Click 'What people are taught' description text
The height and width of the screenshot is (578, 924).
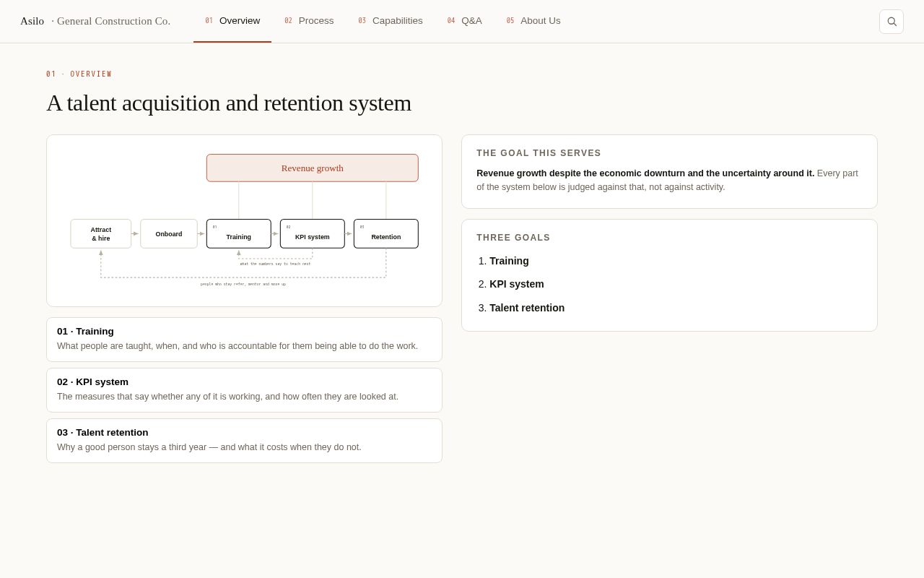coord(237,346)
